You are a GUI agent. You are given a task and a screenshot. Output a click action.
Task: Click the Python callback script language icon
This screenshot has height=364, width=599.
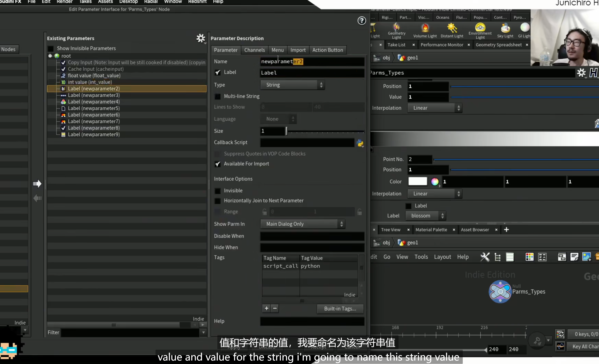point(360,143)
